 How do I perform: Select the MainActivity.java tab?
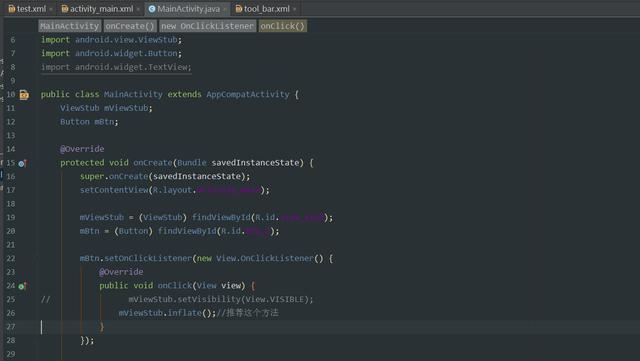pyautogui.click(x=188, y=9)
